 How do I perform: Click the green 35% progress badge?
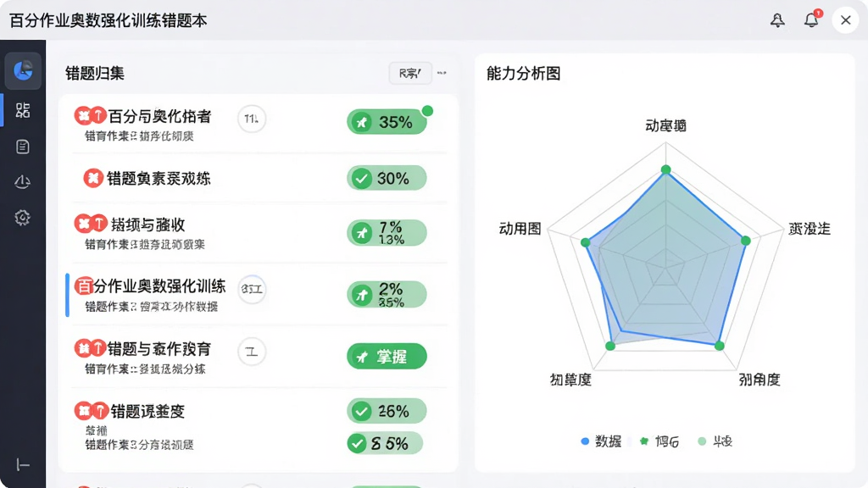[387, 122]
